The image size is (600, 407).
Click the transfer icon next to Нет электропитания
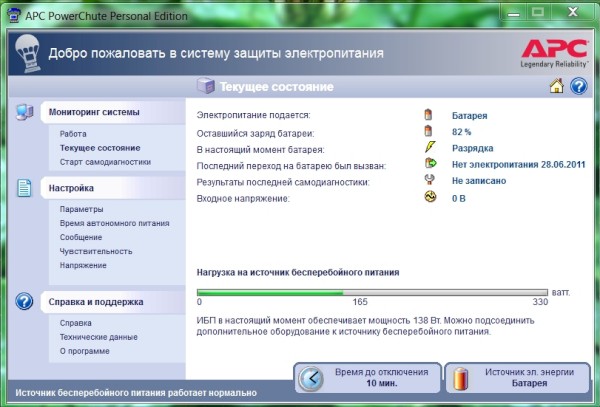(x=430, y=163)
